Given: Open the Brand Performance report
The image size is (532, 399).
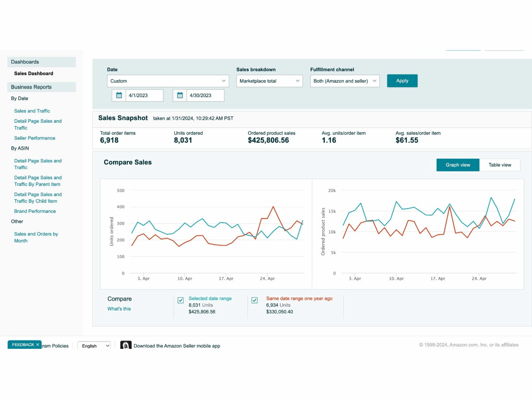Looking at the screenshot, I should point(35,211).
